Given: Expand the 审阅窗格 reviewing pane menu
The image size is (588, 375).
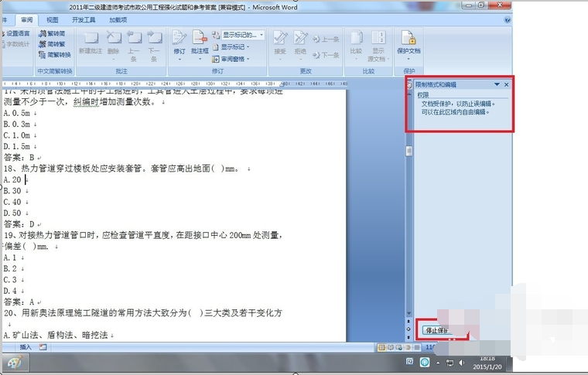Looking at the screenshot, I should click(231, 59).
